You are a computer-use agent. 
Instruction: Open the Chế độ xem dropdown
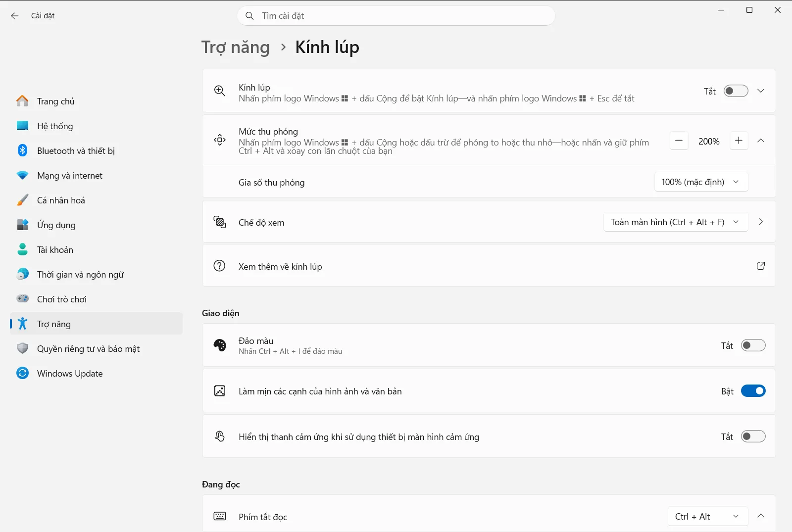coord(675,222)
